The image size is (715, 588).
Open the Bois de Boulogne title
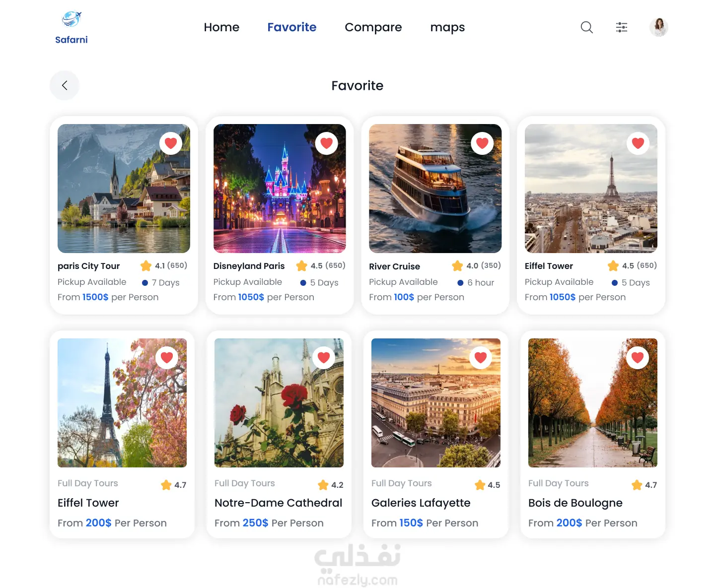(575, 503)
